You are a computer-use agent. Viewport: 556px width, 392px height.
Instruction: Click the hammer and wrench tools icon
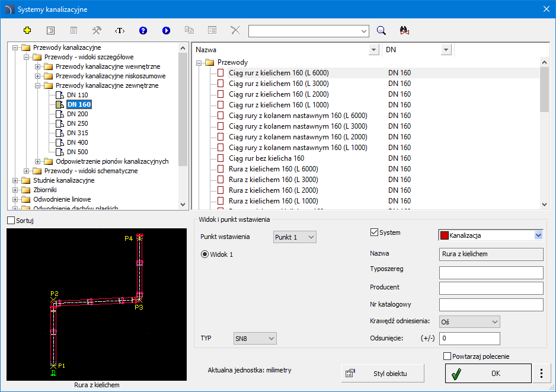(97, 30)
